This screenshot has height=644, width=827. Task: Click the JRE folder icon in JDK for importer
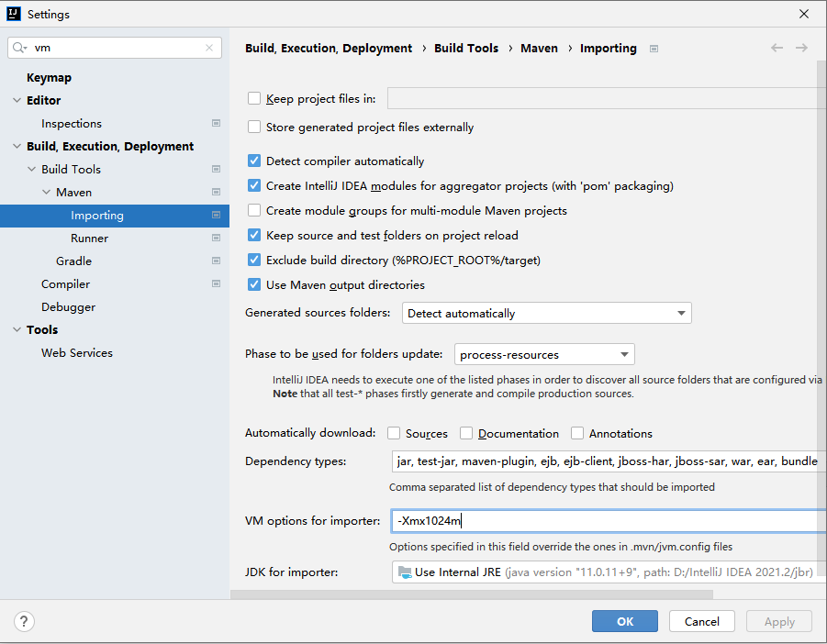tap(405, 572)
